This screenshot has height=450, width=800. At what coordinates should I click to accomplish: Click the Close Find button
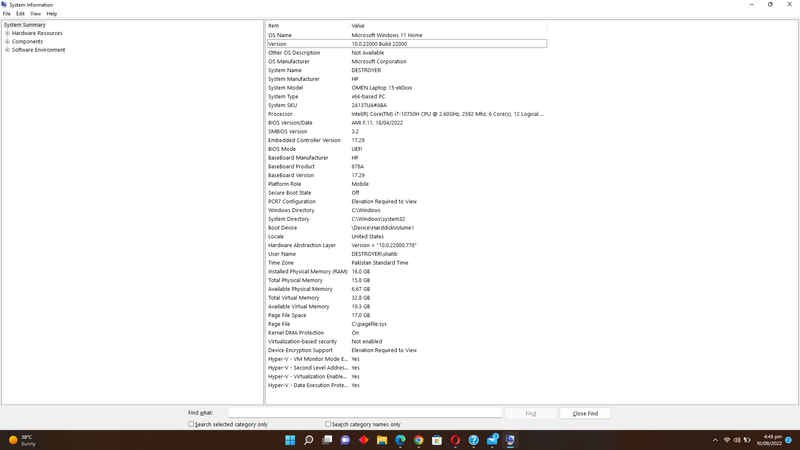pos(585,413)
